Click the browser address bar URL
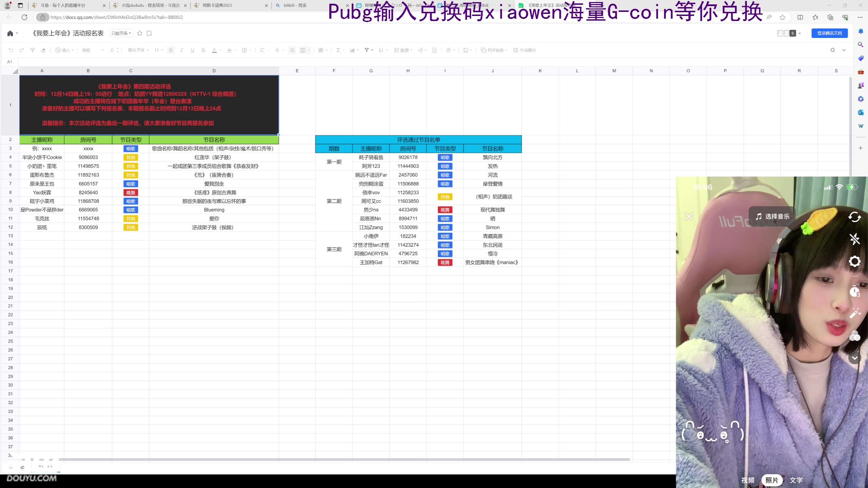 [117, 17]
